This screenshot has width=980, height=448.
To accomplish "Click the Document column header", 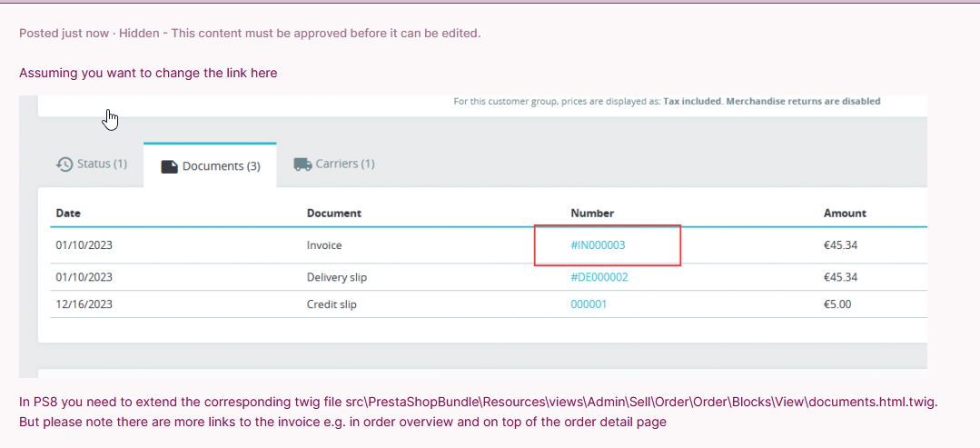I will coord(333,214).
